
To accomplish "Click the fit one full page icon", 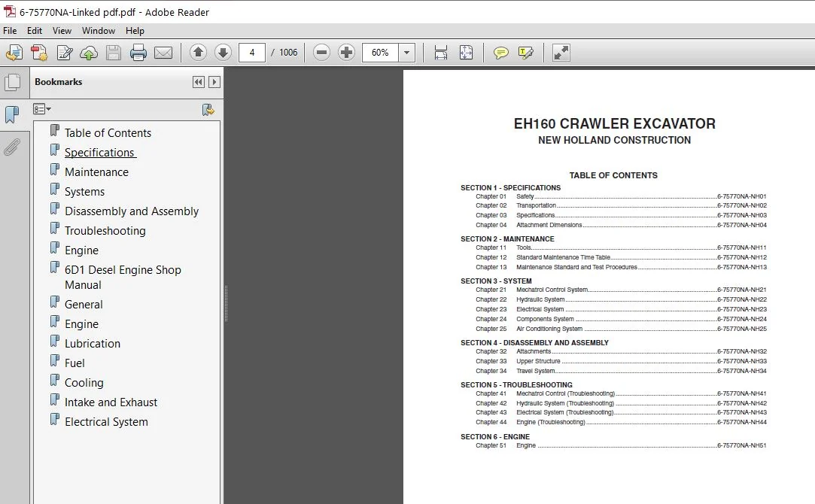I will [467, 53].
